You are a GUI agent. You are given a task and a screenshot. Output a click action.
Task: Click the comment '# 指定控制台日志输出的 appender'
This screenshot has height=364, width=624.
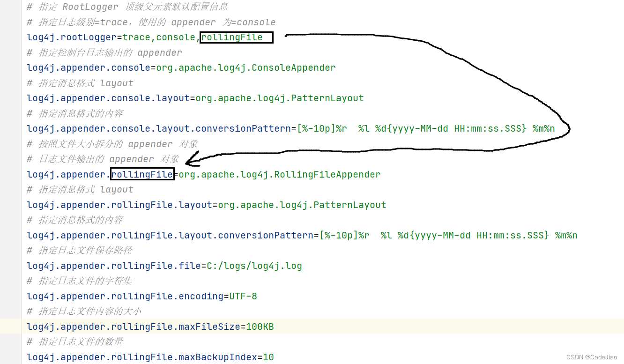pyautogui.click(x=104, y=52)
